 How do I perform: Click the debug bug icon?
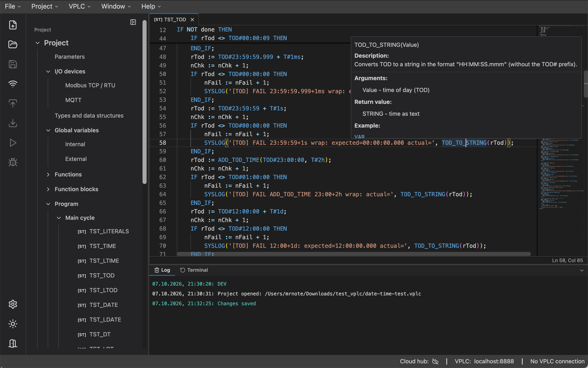click(x=13, y=162)
